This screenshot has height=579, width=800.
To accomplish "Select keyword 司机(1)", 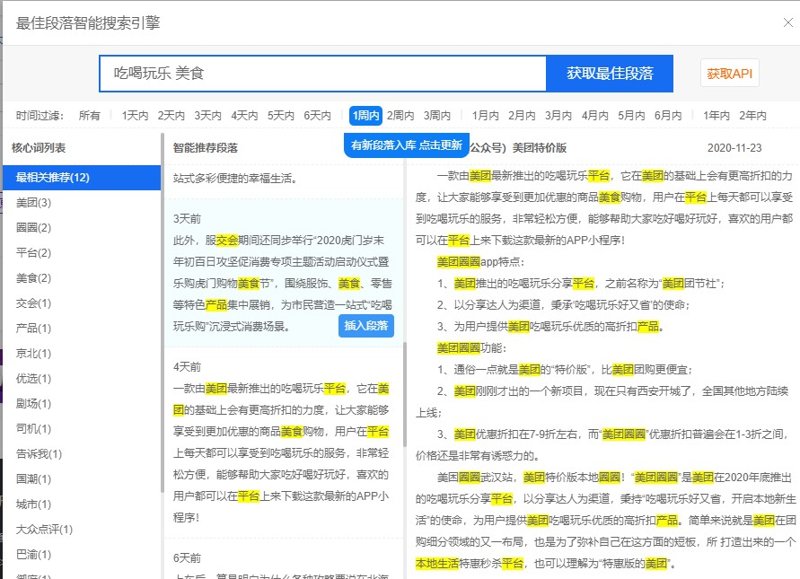I will 33,429.
